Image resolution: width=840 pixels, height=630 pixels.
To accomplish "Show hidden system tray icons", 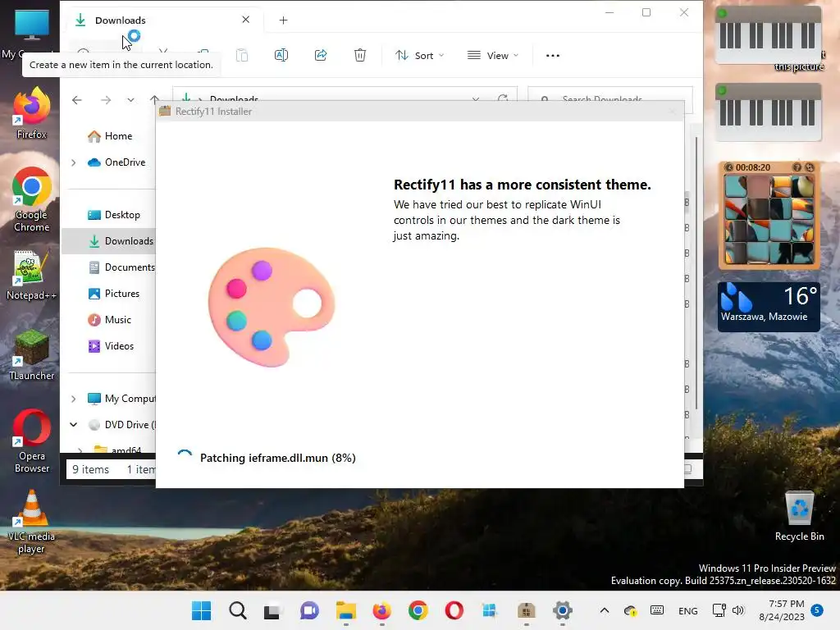I will [x=605, y=610].
